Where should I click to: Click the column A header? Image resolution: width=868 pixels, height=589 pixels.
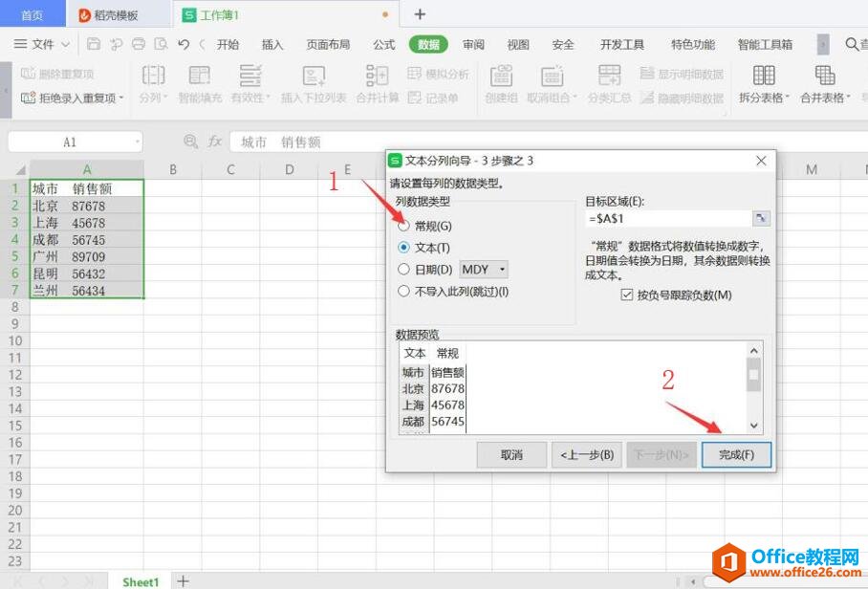[87, 169]
